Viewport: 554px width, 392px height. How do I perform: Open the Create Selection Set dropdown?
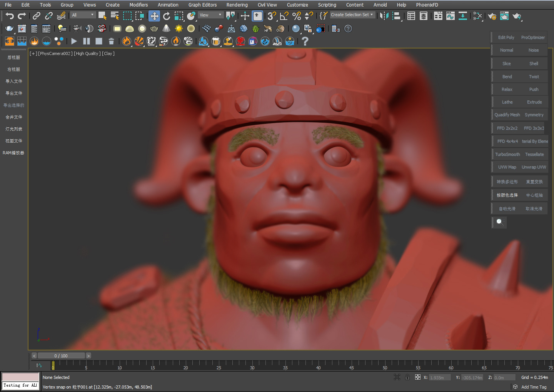(352, 15)
